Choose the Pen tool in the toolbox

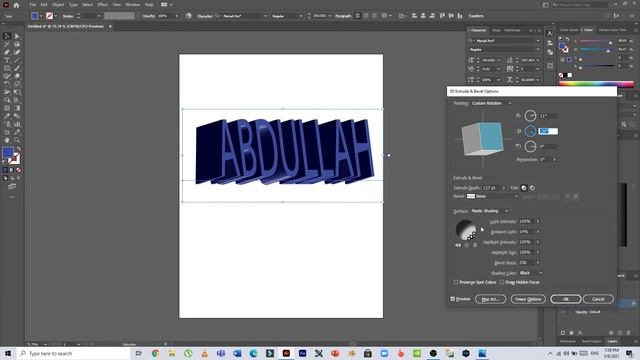7,52
